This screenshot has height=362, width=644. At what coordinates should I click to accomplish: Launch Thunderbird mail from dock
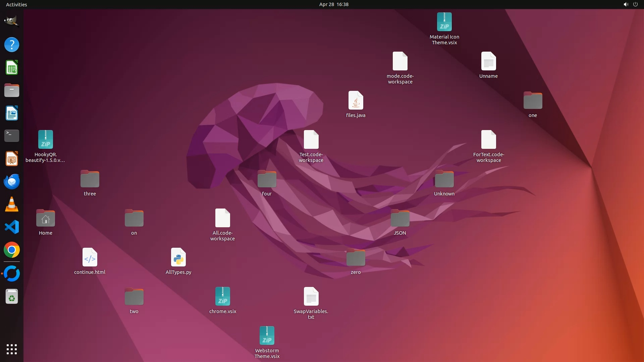tap(11, 181)
